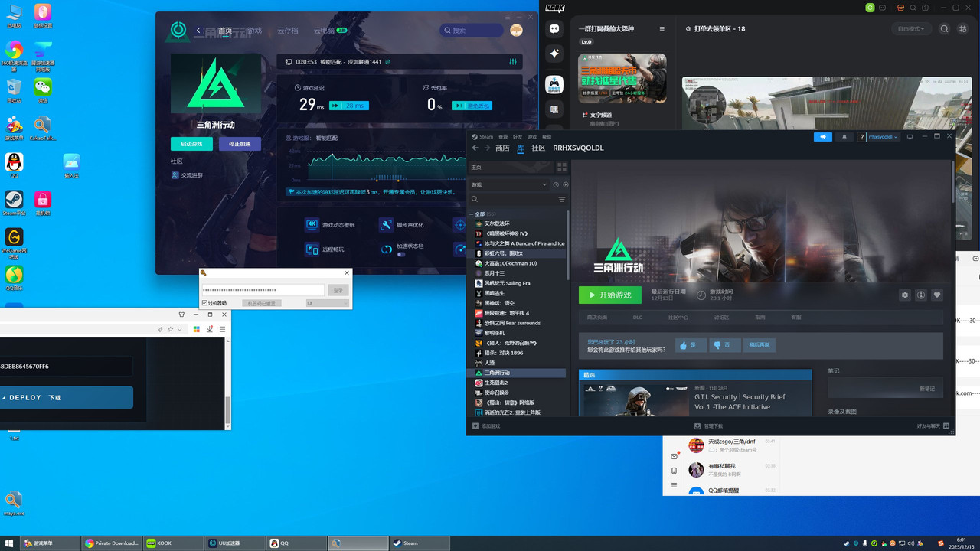
Task: Open the game info icon in Steam
Action: (921, 295)
